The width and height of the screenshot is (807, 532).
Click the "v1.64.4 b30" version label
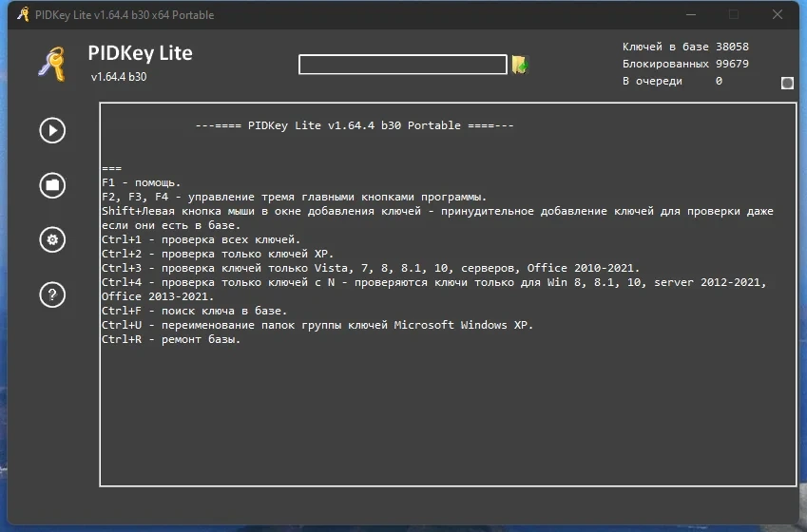[119, 77]
